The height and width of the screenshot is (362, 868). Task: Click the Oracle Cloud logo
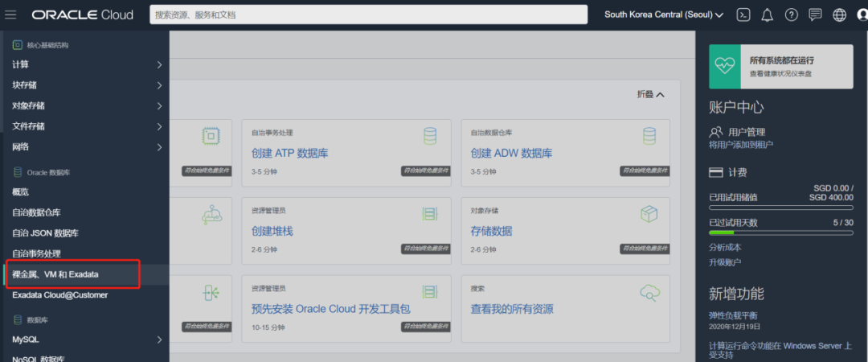point(83,15)
